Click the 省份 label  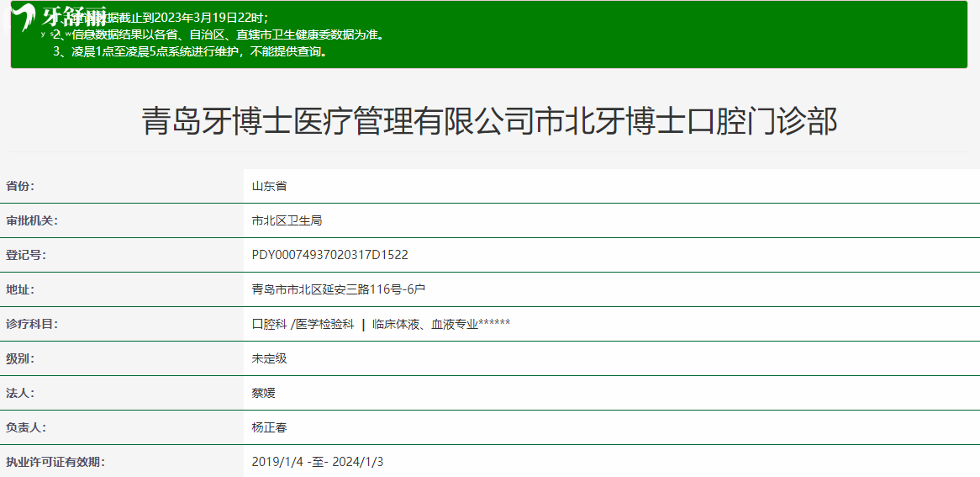point(20,186)
